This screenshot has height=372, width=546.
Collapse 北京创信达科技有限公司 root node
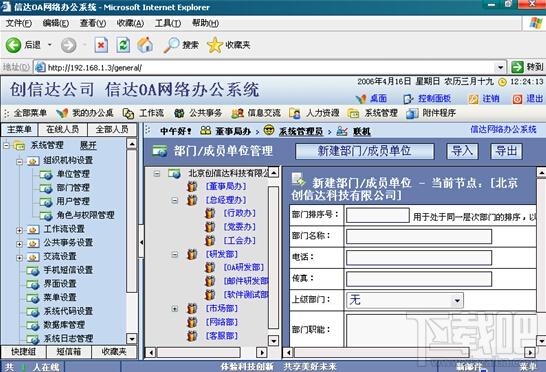coord(157,173)
